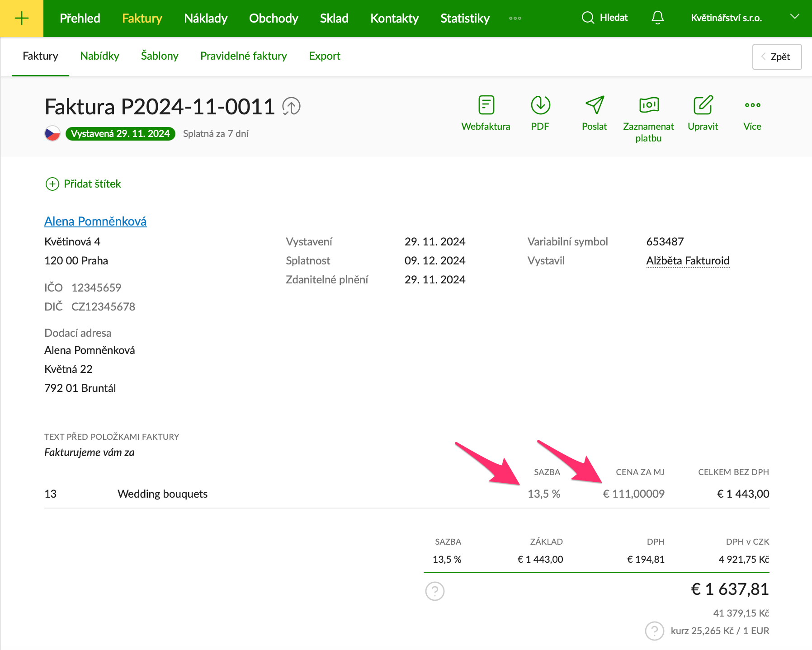Open Kontakty in main navigation

pos(394,18)
